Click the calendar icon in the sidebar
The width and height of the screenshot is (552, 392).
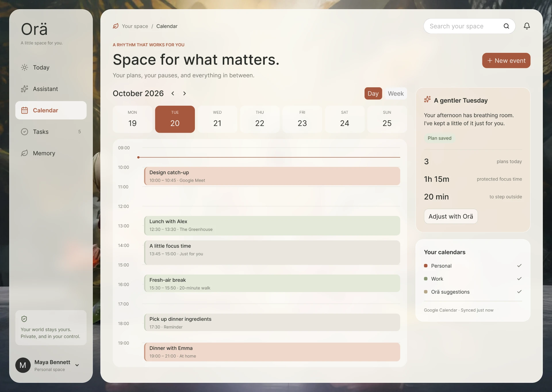click(24, 110)
